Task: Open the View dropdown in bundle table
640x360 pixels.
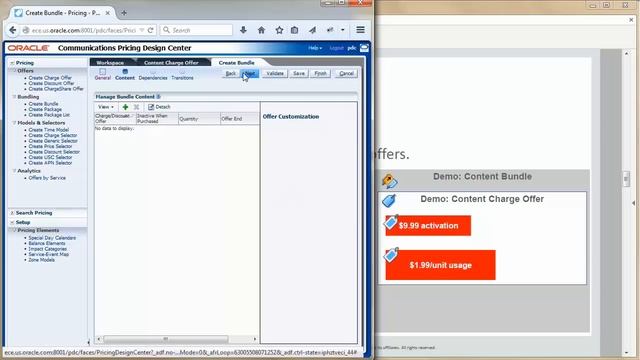Action: 106,107
